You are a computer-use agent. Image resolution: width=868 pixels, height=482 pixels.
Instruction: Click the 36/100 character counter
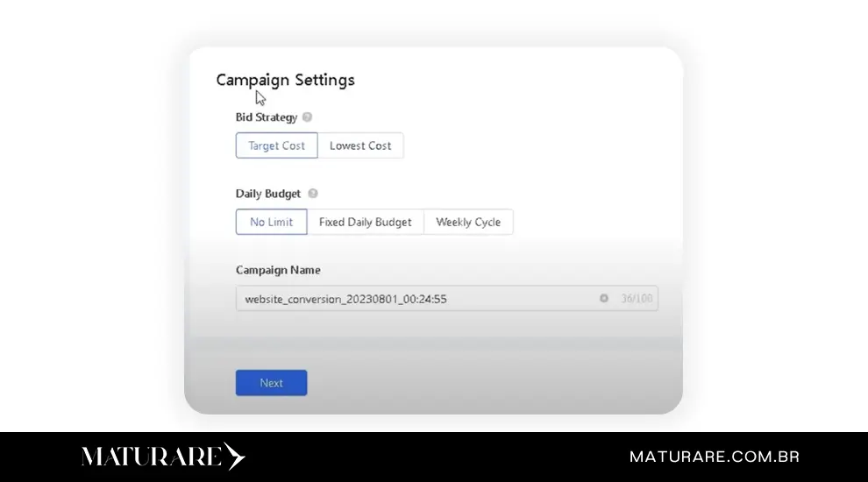tap(637, 299)
